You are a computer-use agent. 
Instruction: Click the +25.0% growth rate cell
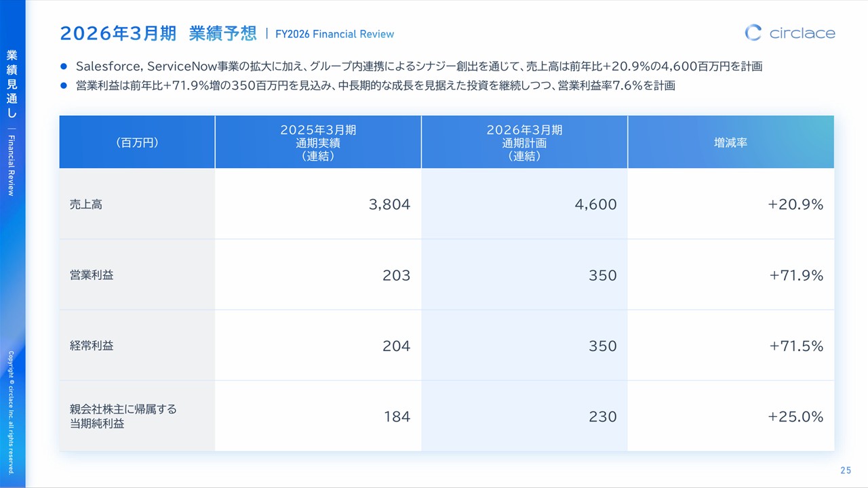click(795, 417)
